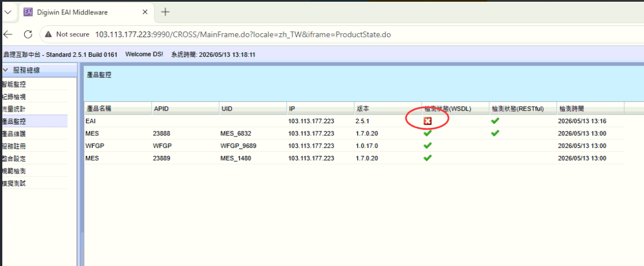The image size is (644, 266).
Task: Sort by UID column header
Action: pyautogui.click(x=252, y=108)
